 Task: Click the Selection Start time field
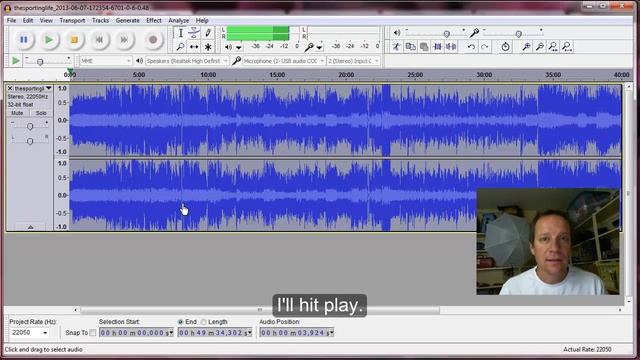[x=136, y=333]
